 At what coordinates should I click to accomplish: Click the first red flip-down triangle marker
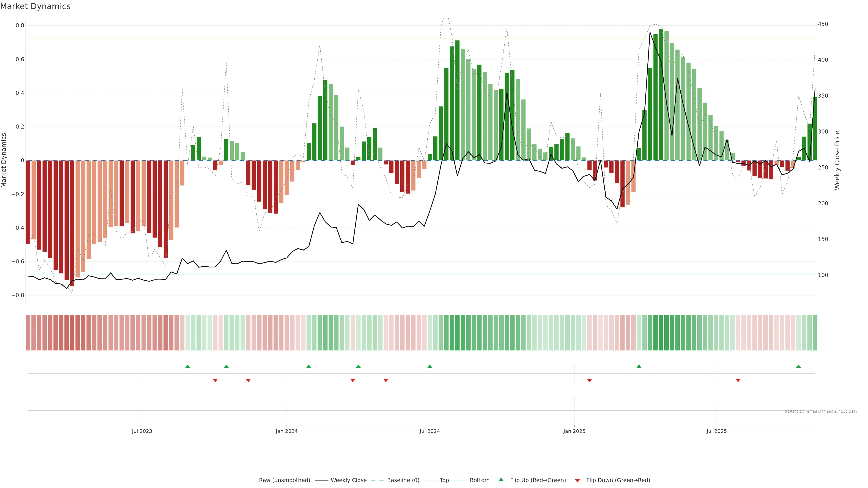[215, 380]
